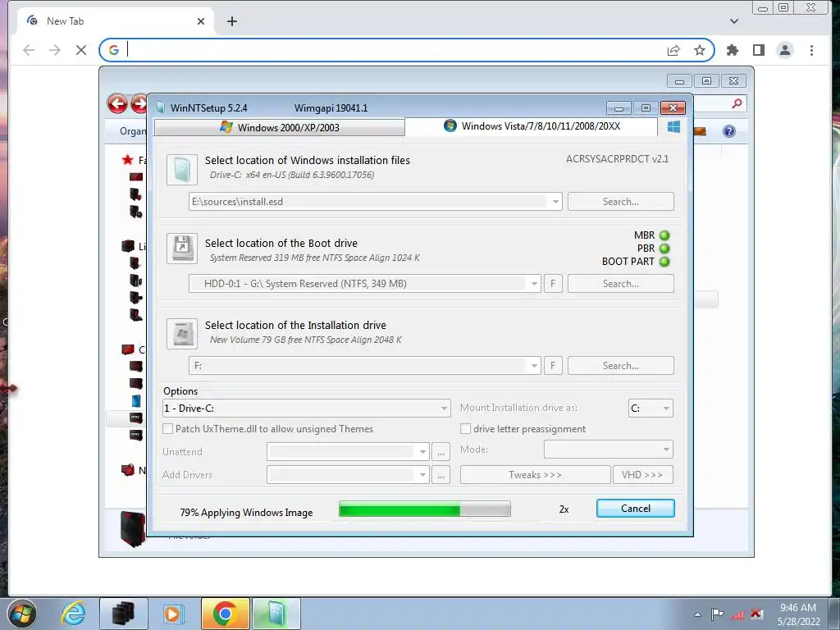The height and width of the screenshot is (630, 840).
Task: Bookmark this tab with star icon
Action: [700, 50]
